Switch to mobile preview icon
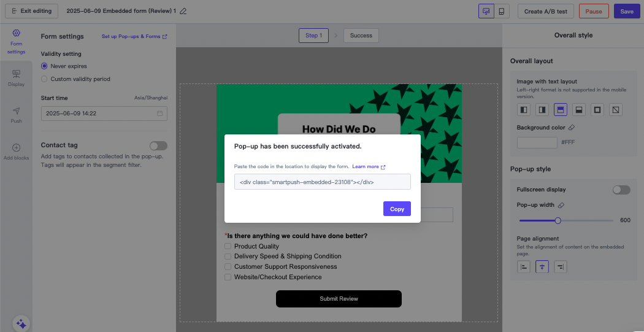This screenshot has height=332, width=644. pyautogui.click(x=502, y=11)
